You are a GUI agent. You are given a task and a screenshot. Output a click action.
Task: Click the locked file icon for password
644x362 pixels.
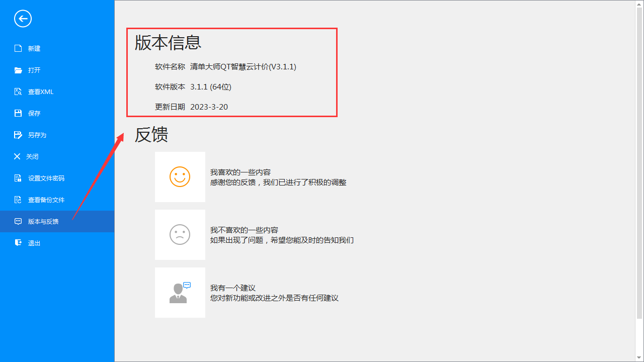[x=18, y=178]
